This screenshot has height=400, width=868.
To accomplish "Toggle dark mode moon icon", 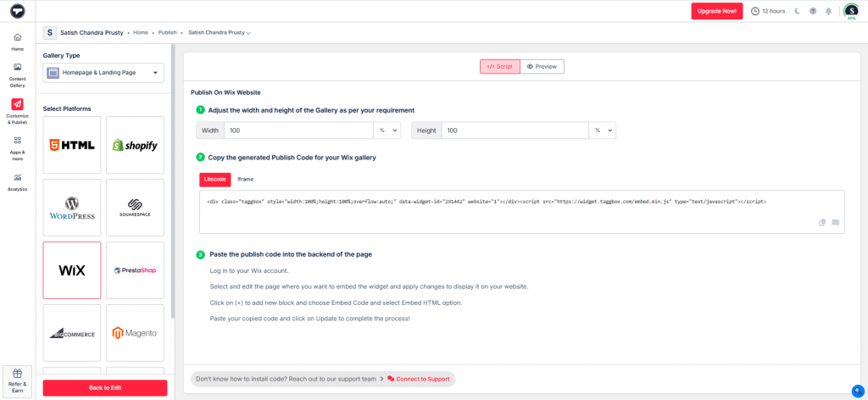I will pos(797,11).
